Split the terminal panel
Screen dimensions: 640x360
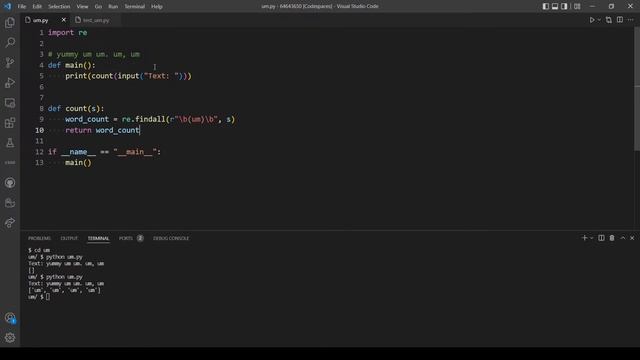[601, 238]
